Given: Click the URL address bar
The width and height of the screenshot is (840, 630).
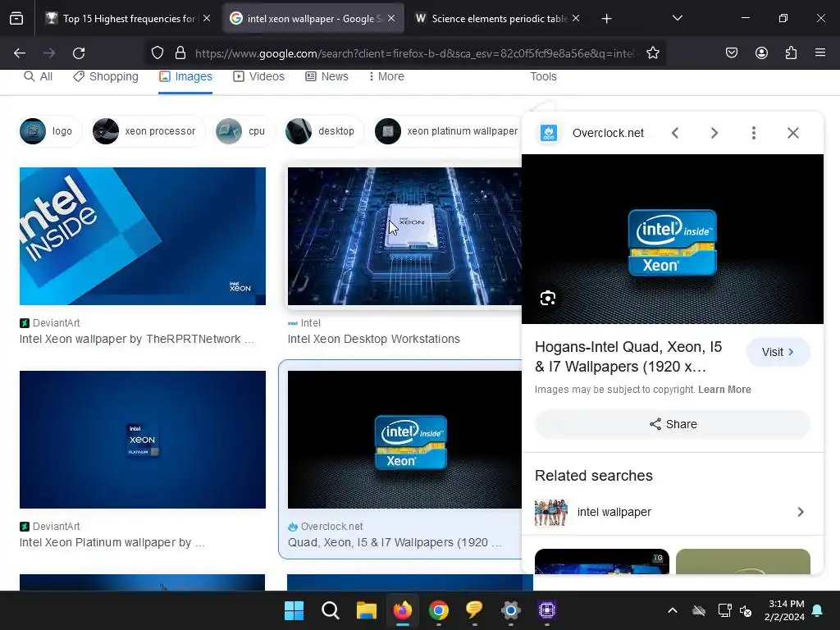Looking at the screenshot, I should click(x=415, y=53).
